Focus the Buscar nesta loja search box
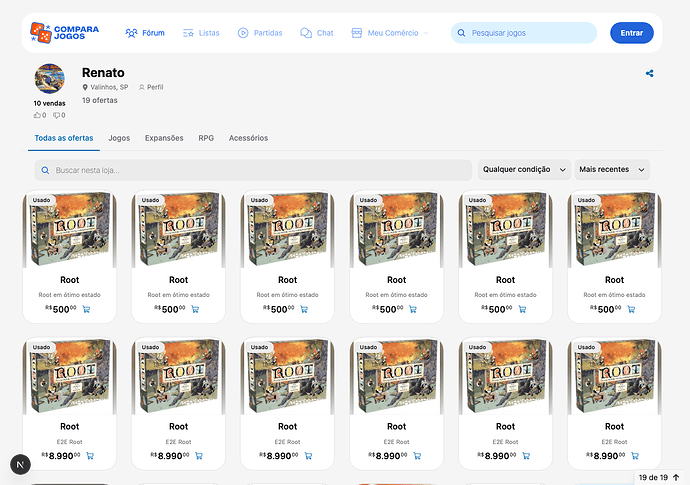690x485 pixels. 253,170
